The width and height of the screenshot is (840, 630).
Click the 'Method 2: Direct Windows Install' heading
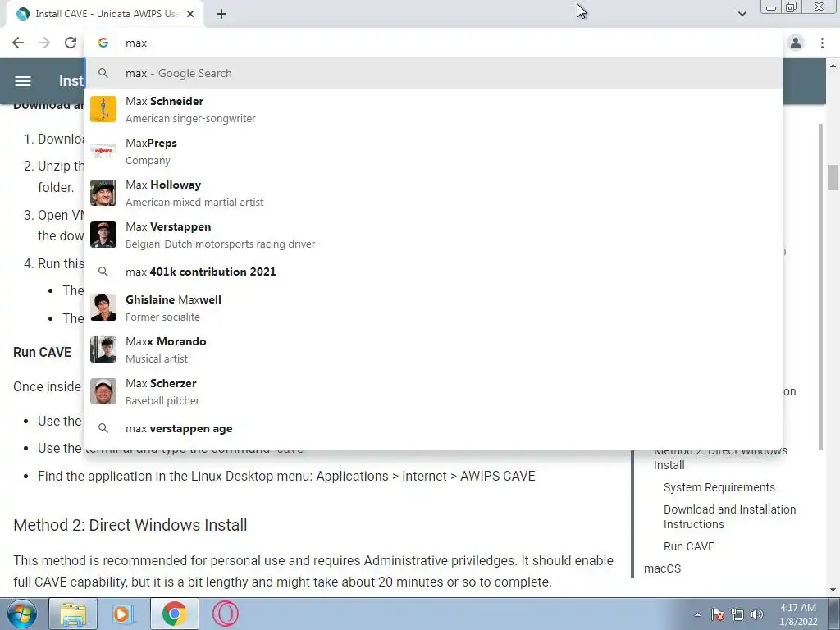tap(130, 525)
